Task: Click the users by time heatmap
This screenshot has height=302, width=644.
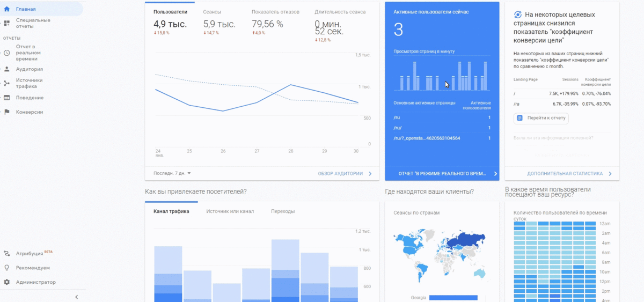Action: click(555, 262)
